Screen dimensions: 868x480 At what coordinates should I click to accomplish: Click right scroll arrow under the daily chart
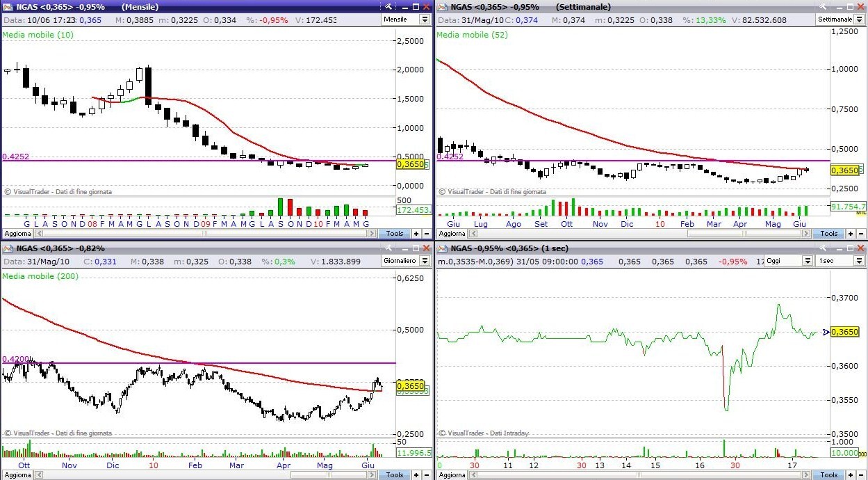pyautogui.click(x=372, y=474)
